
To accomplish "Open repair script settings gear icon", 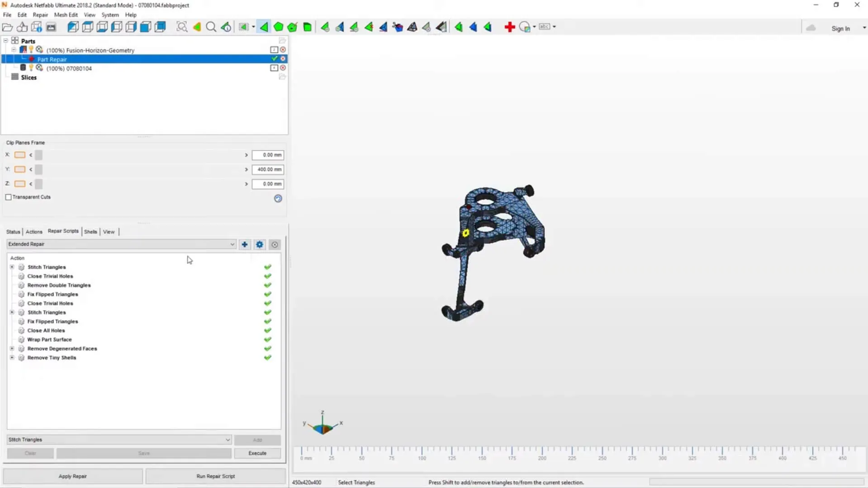I will click(x=260, y=244).
